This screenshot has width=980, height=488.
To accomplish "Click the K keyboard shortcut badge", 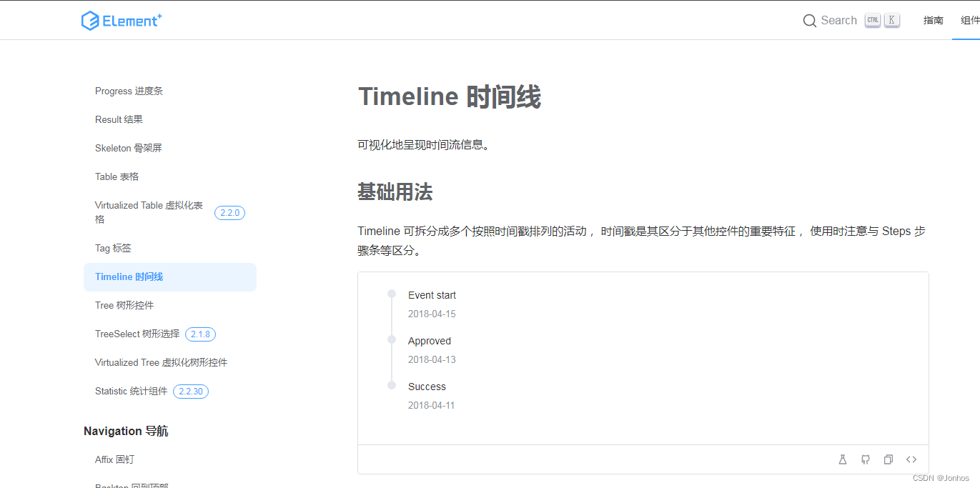I will click(x=891, y=20).
